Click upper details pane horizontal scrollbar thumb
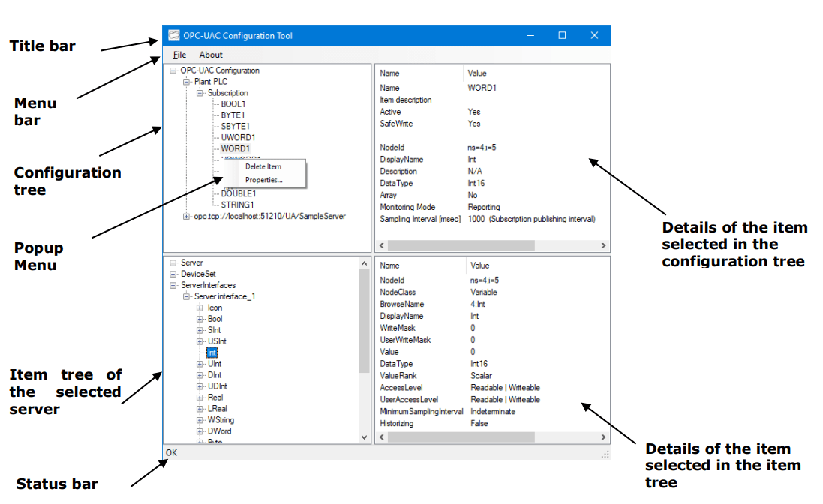The width and height of the screenshot is (823, 504). tap(461, 245)
